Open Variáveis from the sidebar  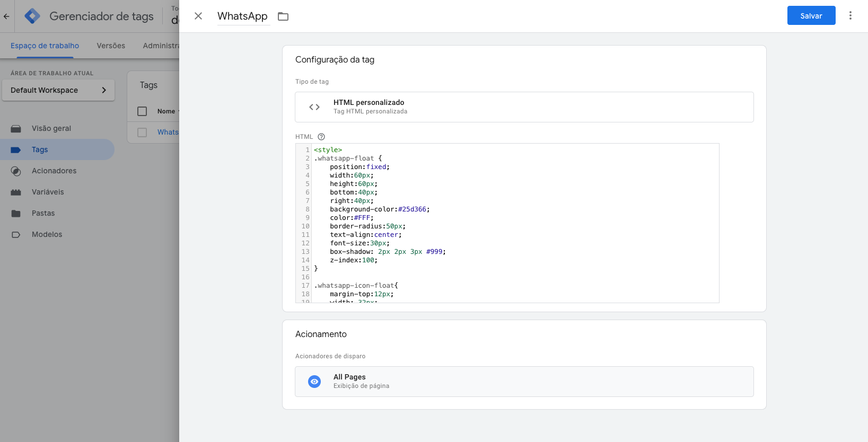tap(48, 192)
